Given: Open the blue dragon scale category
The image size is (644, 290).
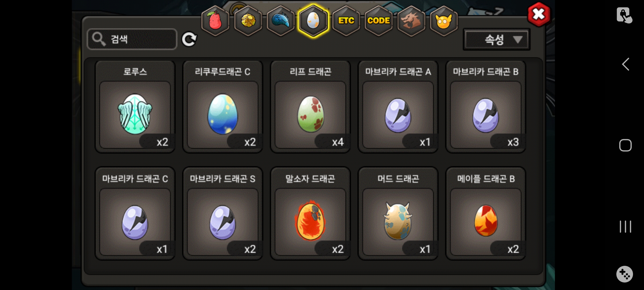Looking at the screenshot, I should click(x=281, y=21).
